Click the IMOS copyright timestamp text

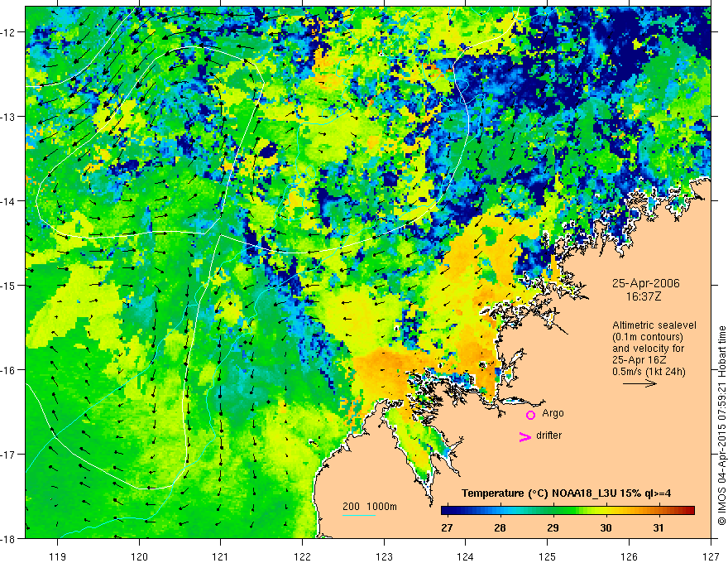721,427
